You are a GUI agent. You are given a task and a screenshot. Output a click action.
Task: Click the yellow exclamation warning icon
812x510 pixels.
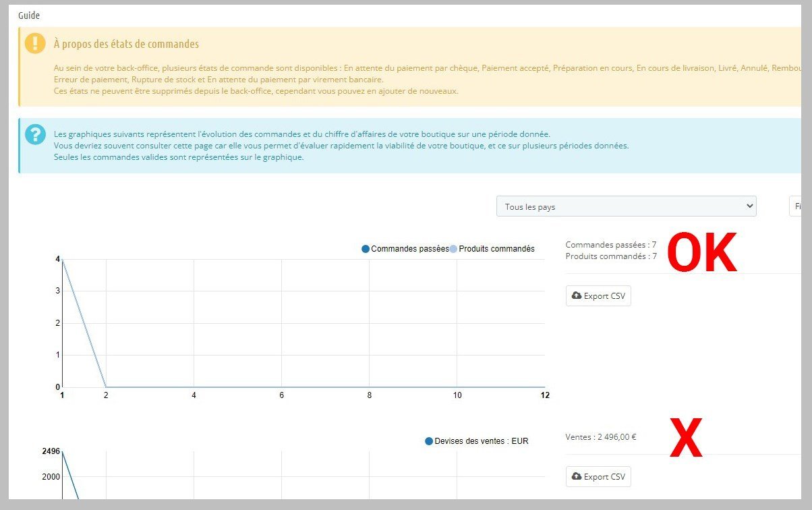(35, 44)
